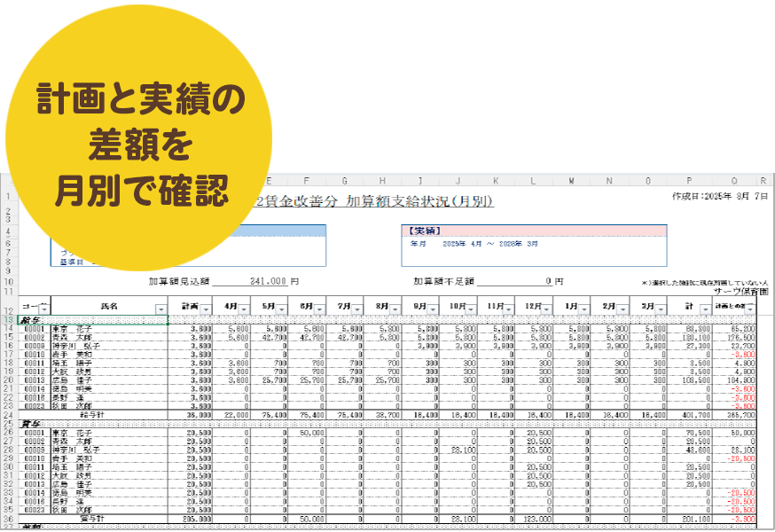This screenshot has height=532, width=775.
Task: Click the 【実績】 pink header box
Action: 534,230
